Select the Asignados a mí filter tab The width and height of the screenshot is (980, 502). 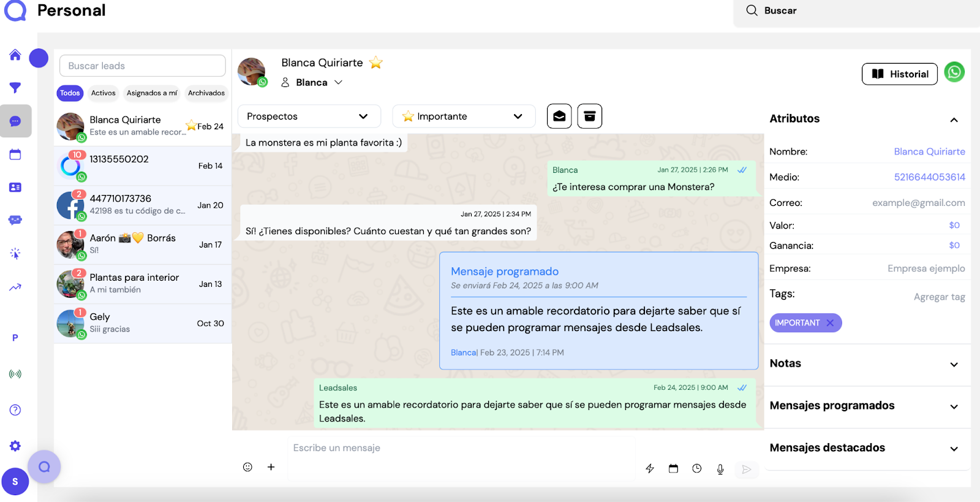coord(152,93)
